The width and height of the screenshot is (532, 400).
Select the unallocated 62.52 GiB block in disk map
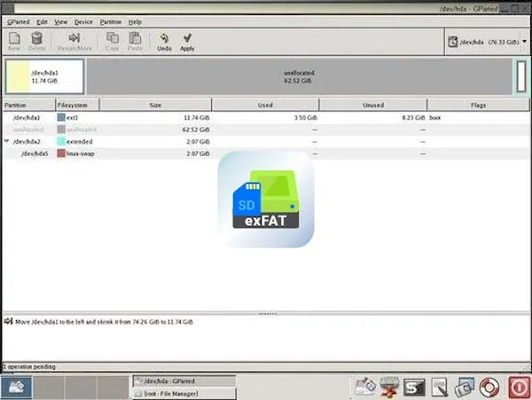click(299, 76)
